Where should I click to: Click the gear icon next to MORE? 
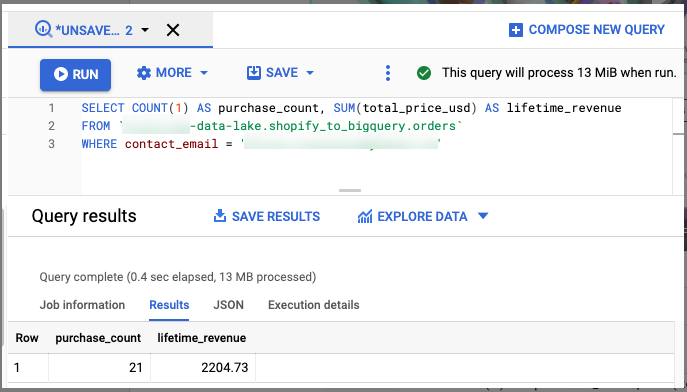pos(144,73)
